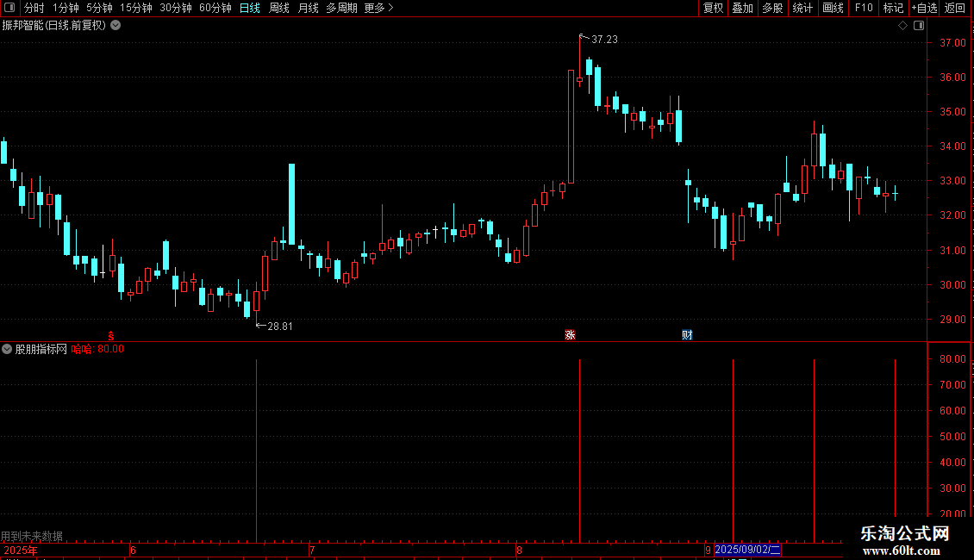
Task: Select the 30分钟 period
Action: click(x=176, y=8)
